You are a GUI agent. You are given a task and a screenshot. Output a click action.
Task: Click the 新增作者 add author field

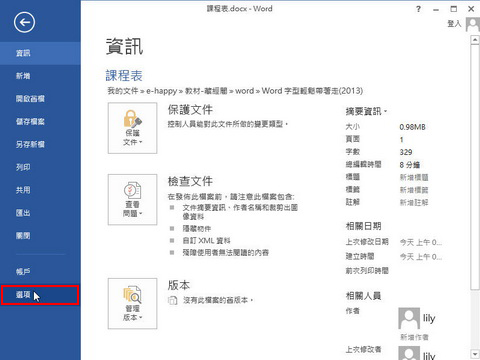[x=414, y=337]
